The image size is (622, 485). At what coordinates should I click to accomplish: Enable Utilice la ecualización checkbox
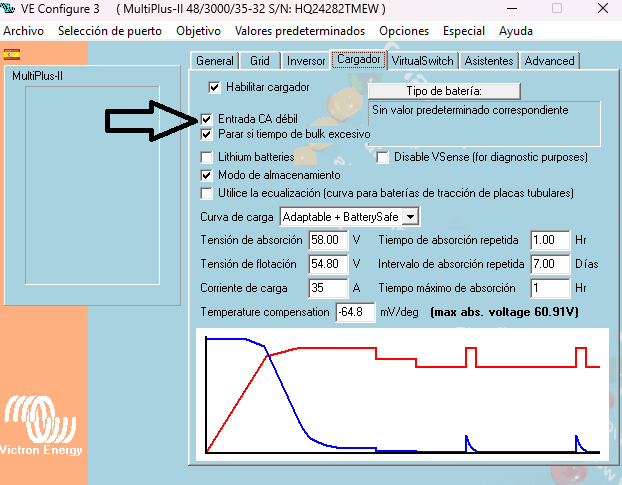(206, 193)
